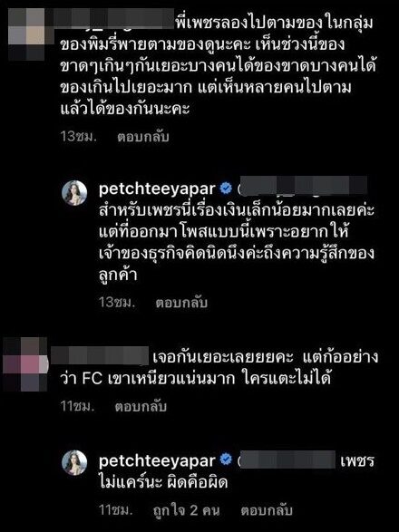Click ตอบกลับ under the top comment
This screenshot has height=532, width=399.
pos(143,137)
